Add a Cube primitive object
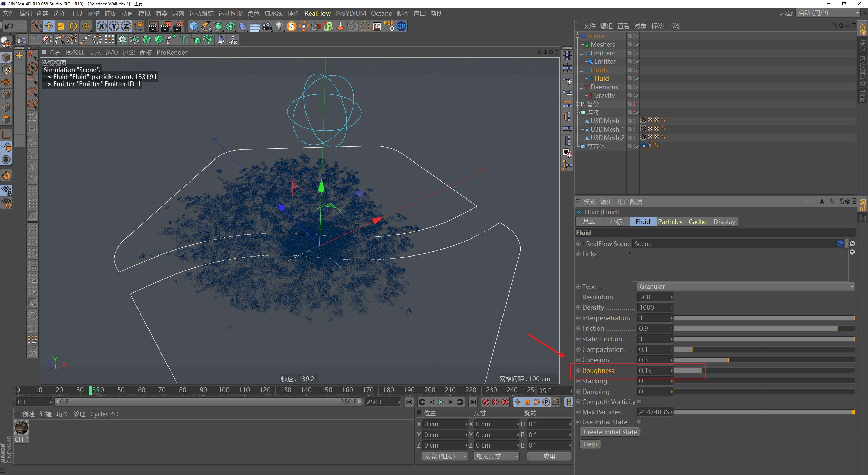Viewport: 868px width, 475px height. [194, 26]
